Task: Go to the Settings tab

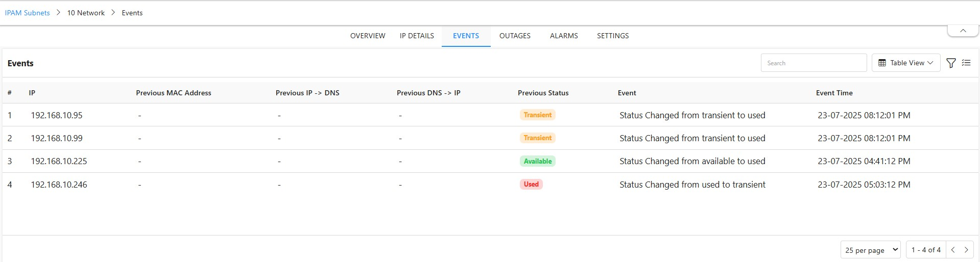Action: click(x=613, y=36)
